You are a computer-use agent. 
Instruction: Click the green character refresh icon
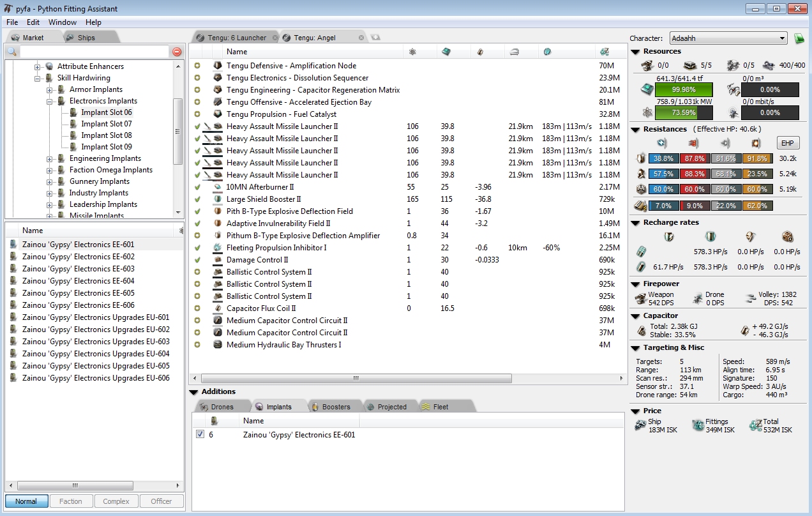[799, 39]
